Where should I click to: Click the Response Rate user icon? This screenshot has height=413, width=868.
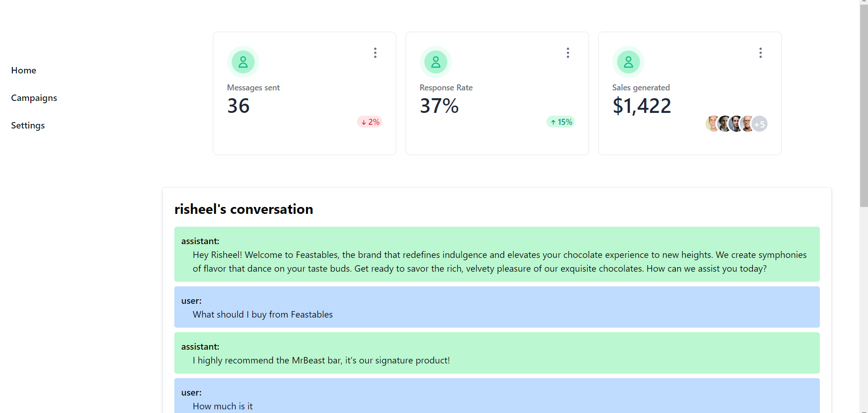[x=436, y=62]
